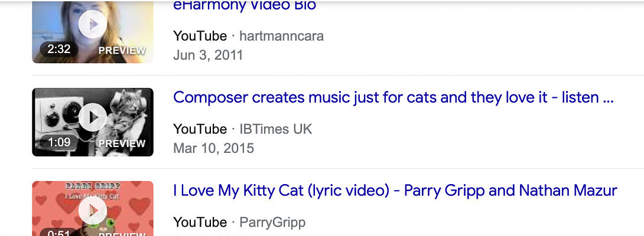This screenshot has height=236, width=644.
Task: Click YouTube source beside IBTimes UK
Action: (x=200, y=129)
